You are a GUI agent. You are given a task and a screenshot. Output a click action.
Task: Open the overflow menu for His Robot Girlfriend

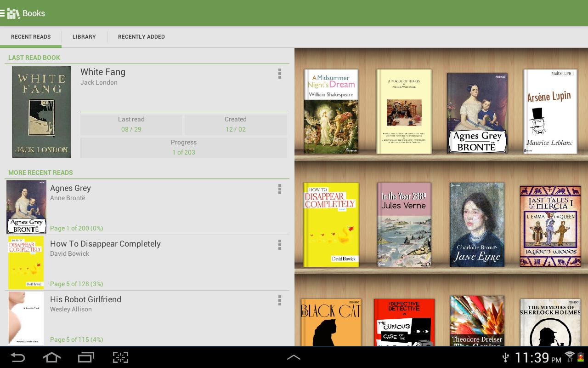pyautogui.click(x=280, y=300)
